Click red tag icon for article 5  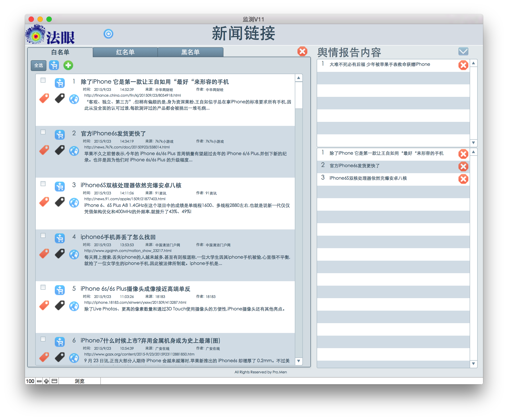tap(44, 306)
